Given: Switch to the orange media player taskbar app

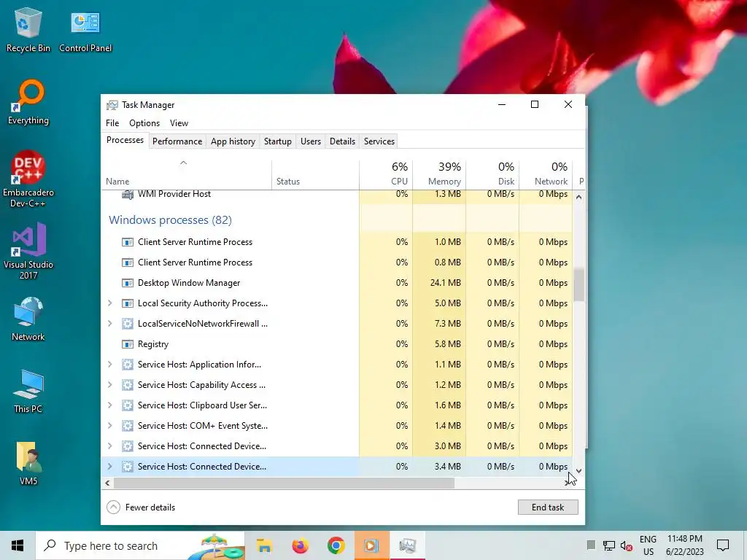Looking at the screenshot, I should pos(371,545).
